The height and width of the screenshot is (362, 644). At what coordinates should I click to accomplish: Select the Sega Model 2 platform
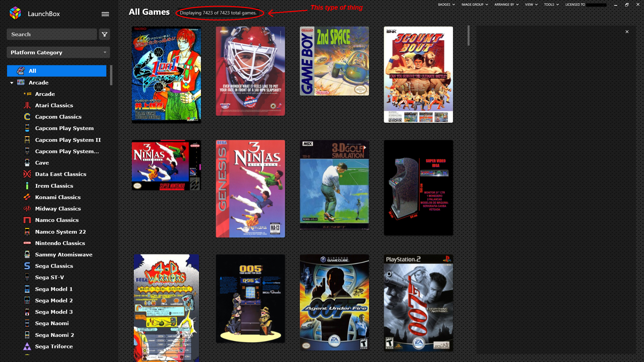click(x=54, y=300)
